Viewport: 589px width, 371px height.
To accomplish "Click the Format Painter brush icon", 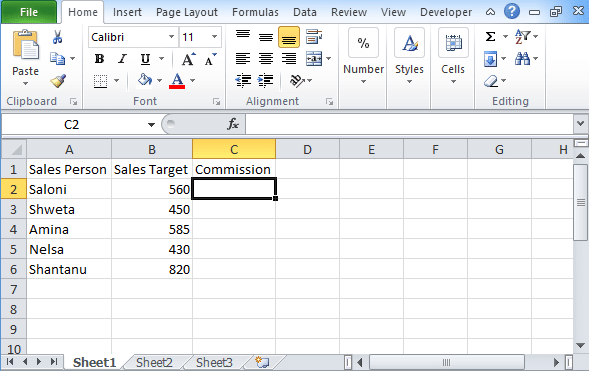I will 58,80.
